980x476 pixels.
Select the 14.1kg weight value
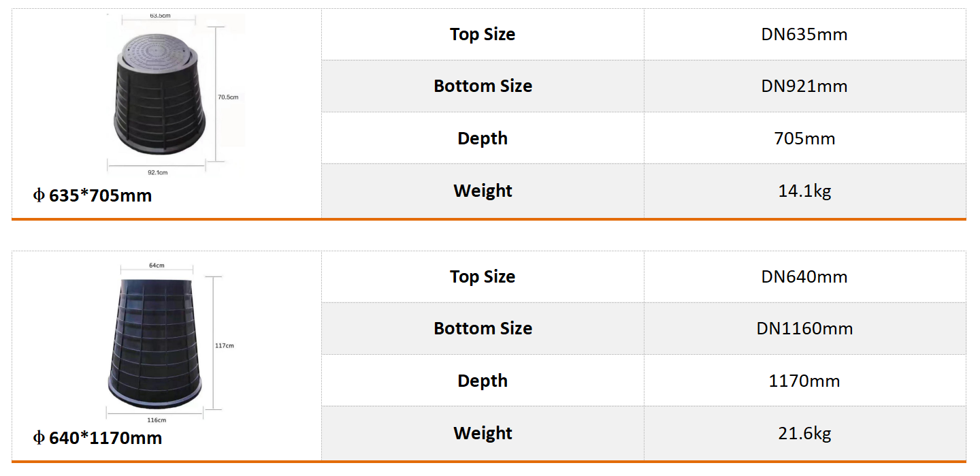(804, 191)
